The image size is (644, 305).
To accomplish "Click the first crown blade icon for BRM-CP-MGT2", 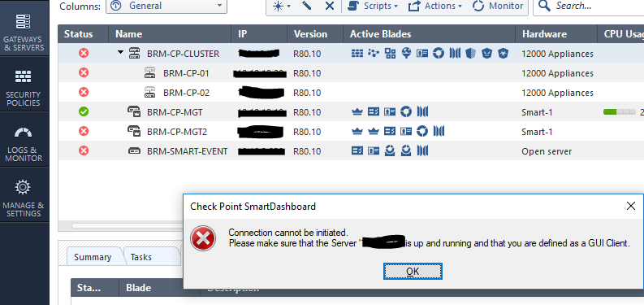I will click(357, 132).
